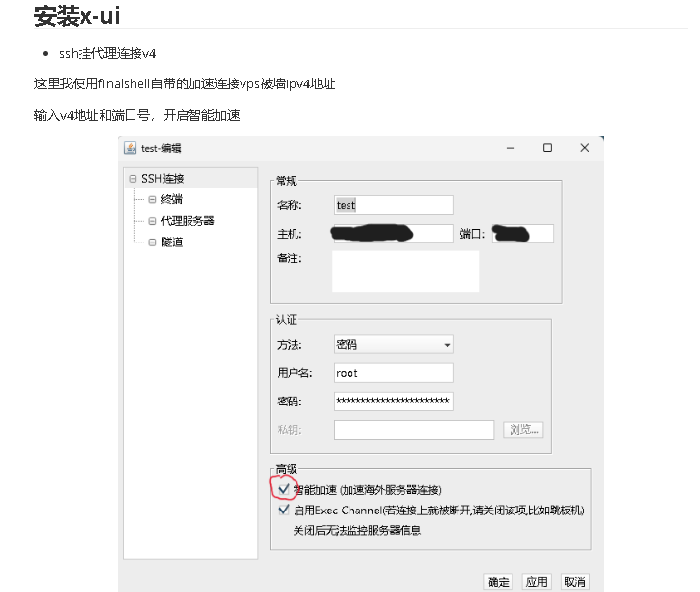Click the 主机 host input field
This screenshot has width=700, height=592.
394,234
